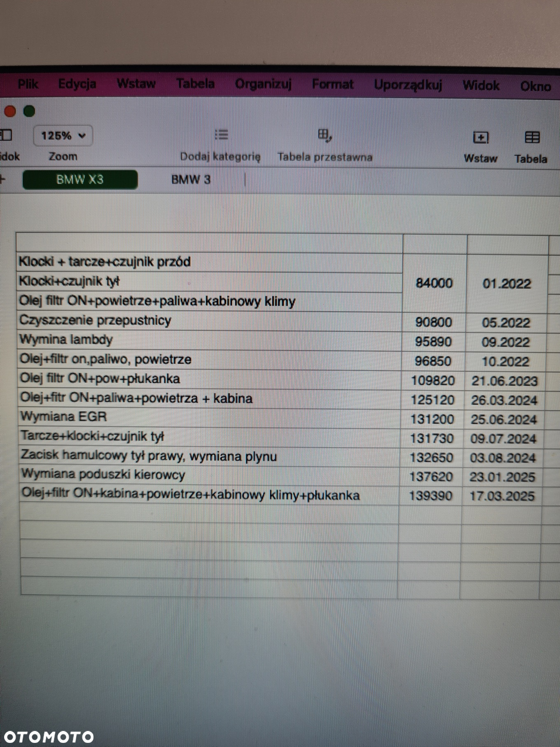Screen dimensions: 560x747
Task: Select the BMW X3 sheet tab
Action: click(80, 180)
